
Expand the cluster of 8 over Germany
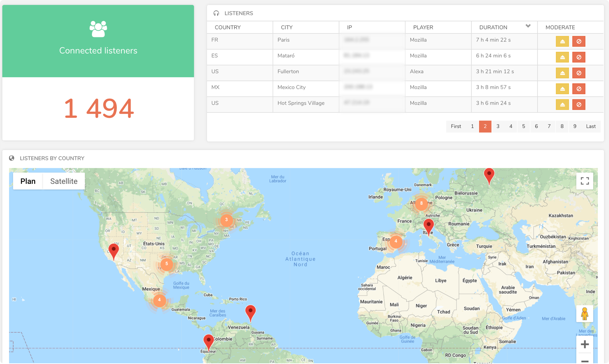click(421, 203)
